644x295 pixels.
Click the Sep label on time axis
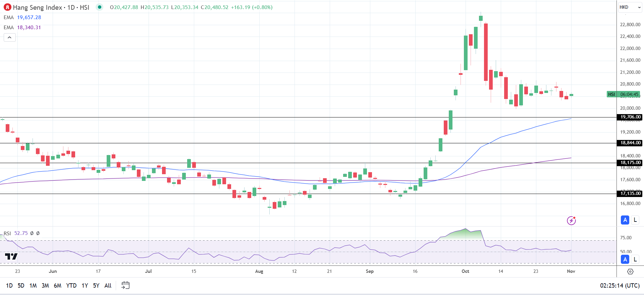(x=370, y=271)
